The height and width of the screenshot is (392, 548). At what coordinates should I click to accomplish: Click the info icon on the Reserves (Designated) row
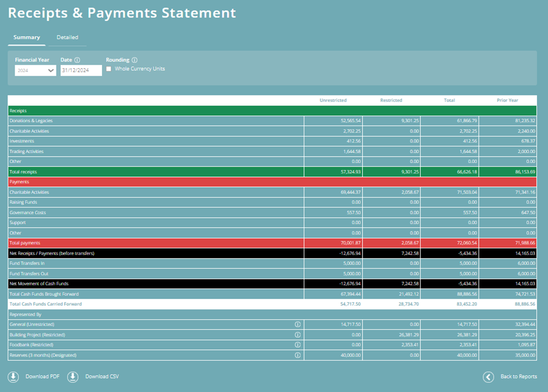[298, 355]
